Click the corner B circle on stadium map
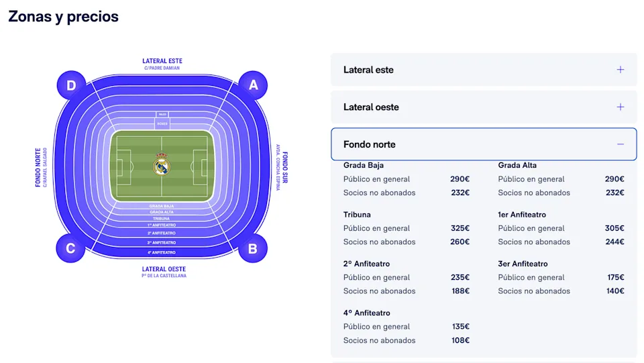644x363 pixels. [253, 249]
